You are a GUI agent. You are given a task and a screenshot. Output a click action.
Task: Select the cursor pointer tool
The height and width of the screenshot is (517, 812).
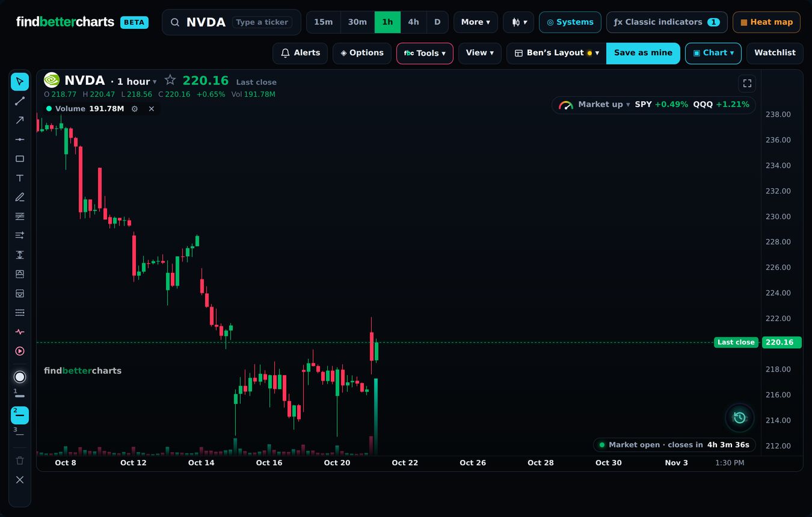[20, 82]
